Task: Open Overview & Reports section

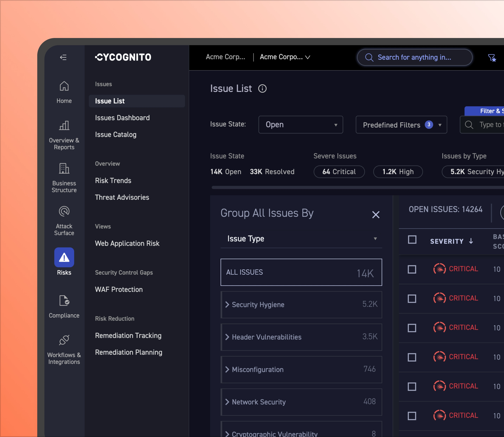Action: [64, 135]
